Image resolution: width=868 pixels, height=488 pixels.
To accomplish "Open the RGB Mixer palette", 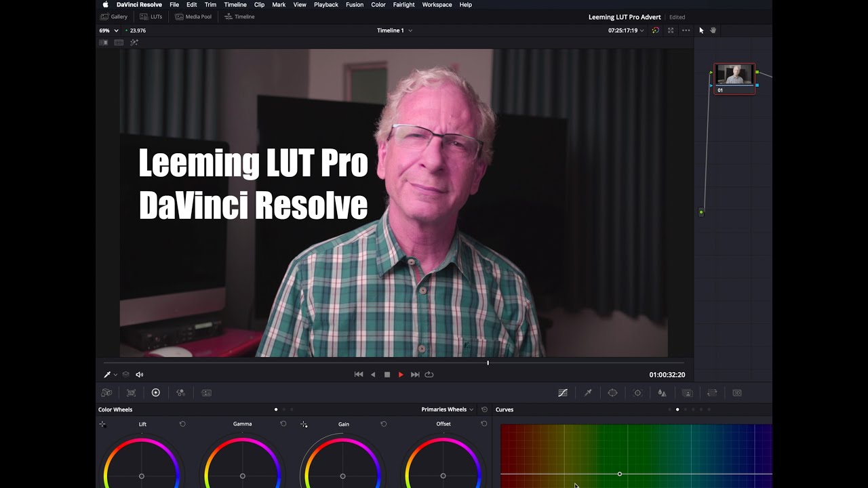I will (180, 392).
